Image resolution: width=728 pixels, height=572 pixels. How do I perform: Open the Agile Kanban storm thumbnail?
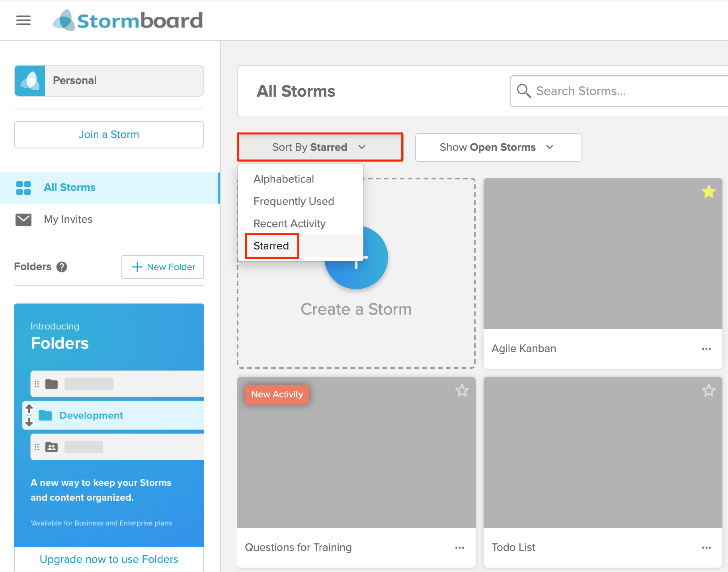(603, 253)
